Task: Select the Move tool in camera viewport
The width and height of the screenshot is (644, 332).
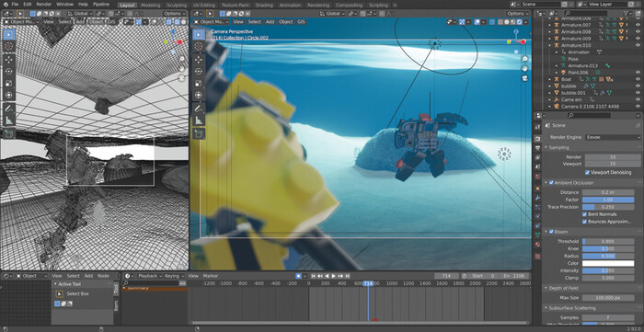Action: 199,59
